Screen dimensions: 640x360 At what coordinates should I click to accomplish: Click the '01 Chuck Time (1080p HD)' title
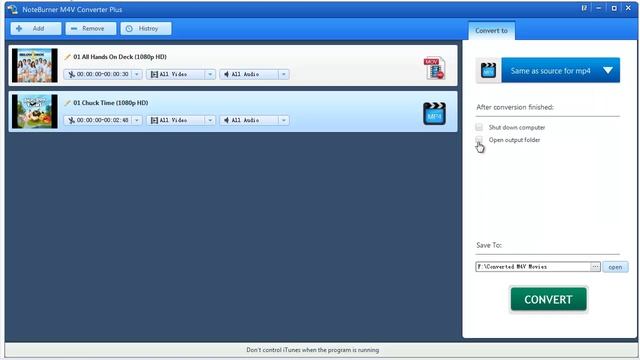pyautogui.click(x=111, y=103)
